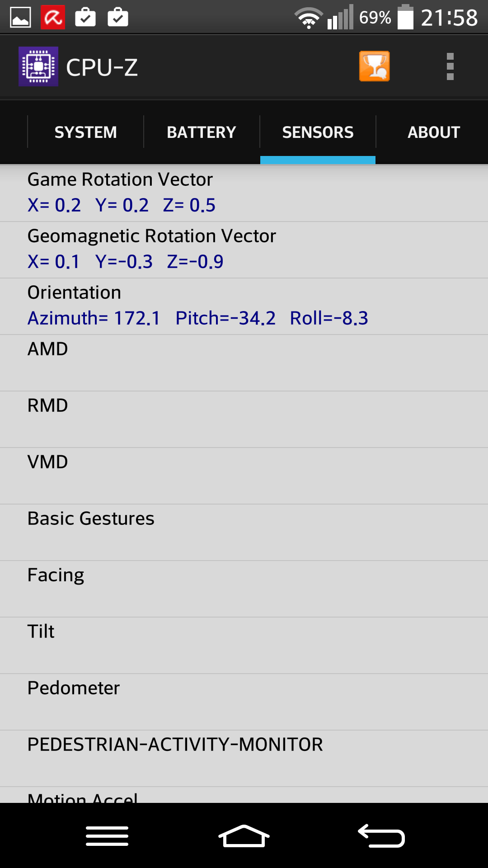Viewport: 488px width, 868px height.
Task: Select the PEDESTRIAN-ACTIVITY-MONITOR row
Action: pos(244,758)
